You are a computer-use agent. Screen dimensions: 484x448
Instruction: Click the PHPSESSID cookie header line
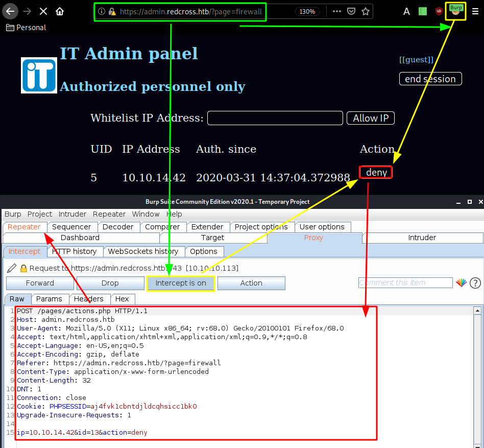[107, 406]
